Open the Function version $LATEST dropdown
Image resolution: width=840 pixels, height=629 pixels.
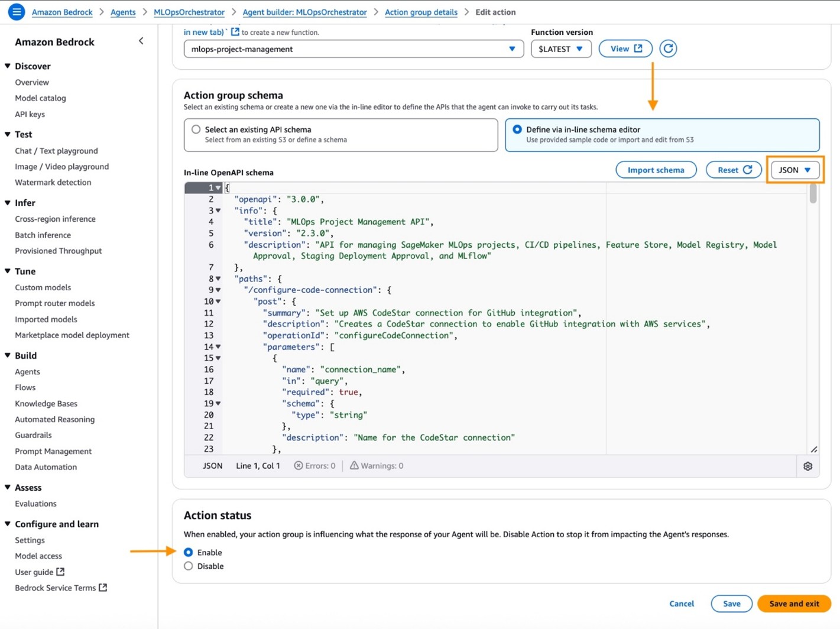click(x=560, y=48)
